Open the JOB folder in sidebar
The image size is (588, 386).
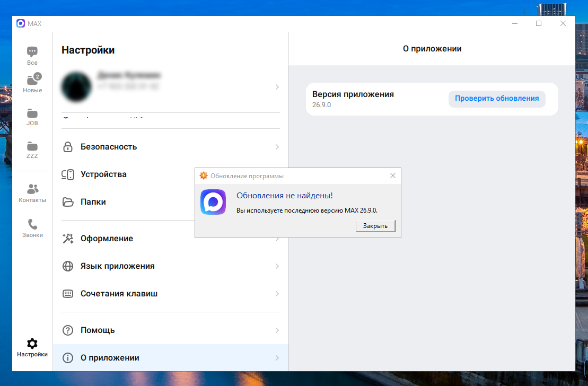pos(32,117)
